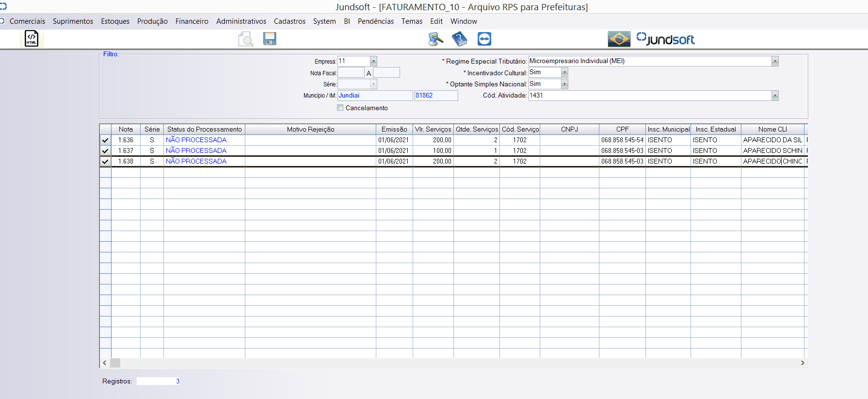868x399 pixels.
Task: Click the horizontal scrollbar thumb
Action: point(115,363)
